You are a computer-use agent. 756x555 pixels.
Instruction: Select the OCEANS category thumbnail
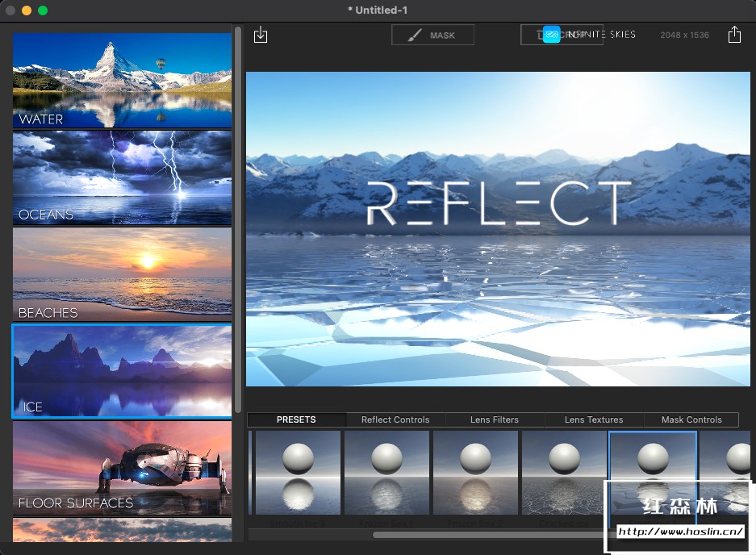click(x=122, y=177)
